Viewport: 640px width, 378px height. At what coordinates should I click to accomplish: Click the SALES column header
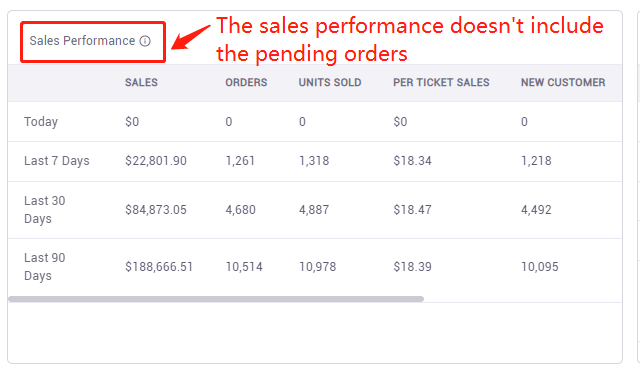pyautogui.click(x=141, y=82)
